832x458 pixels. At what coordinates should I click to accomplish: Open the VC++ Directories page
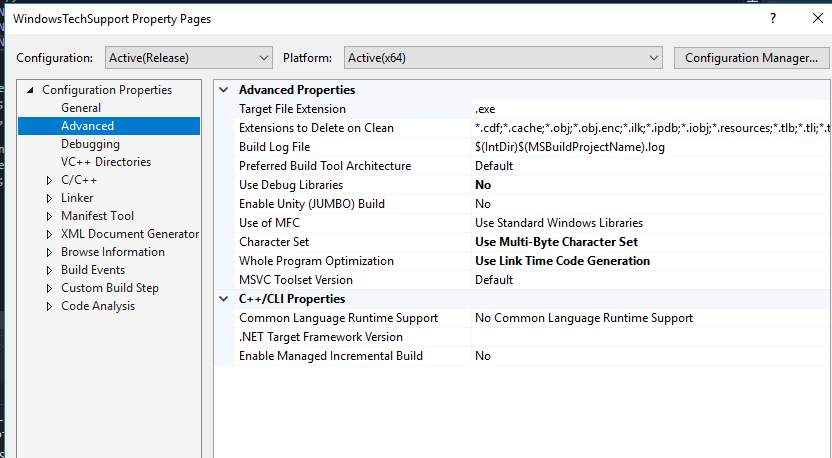106,162
